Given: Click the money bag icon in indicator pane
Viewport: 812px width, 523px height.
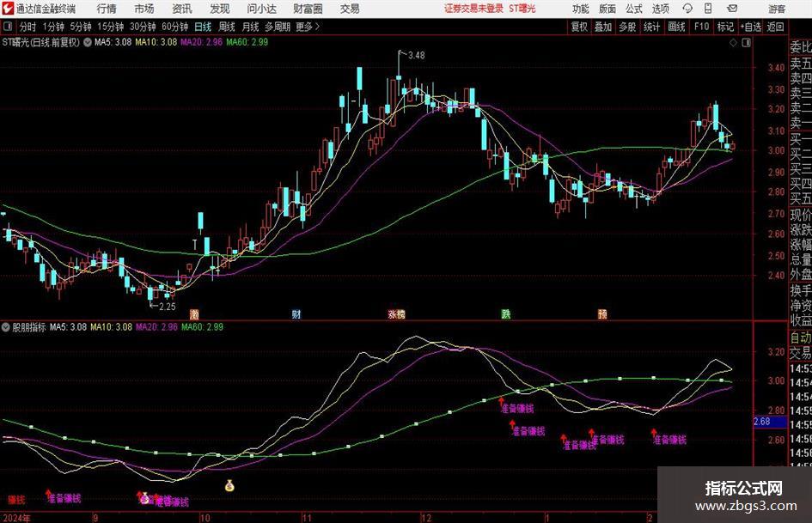Looking at the screenshot, I should click(229, 486).
